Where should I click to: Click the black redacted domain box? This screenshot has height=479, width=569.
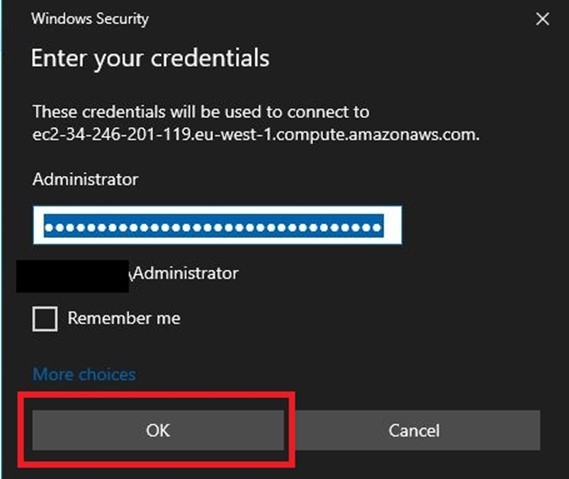73,276
